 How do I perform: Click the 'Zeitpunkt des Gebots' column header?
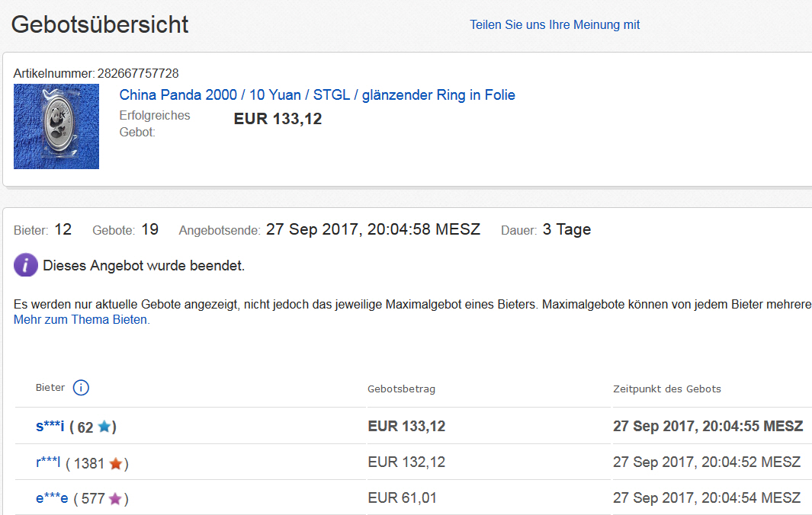666,389
